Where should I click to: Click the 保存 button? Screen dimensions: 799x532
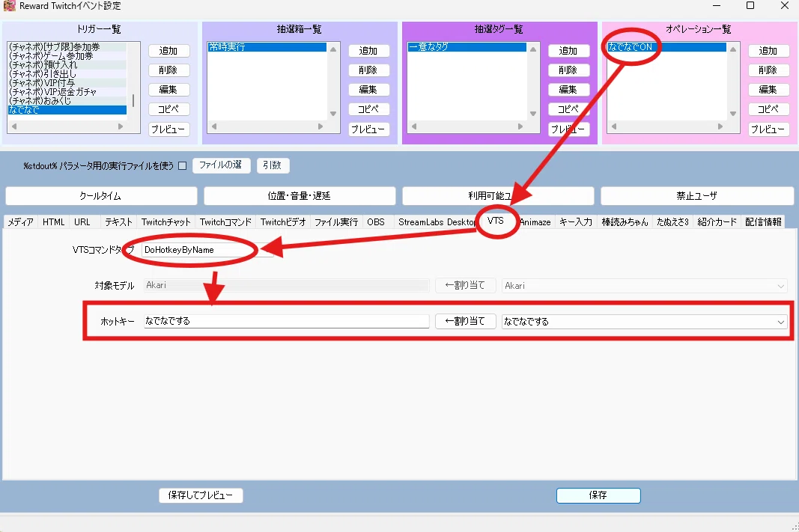click(x=598, y=495)
